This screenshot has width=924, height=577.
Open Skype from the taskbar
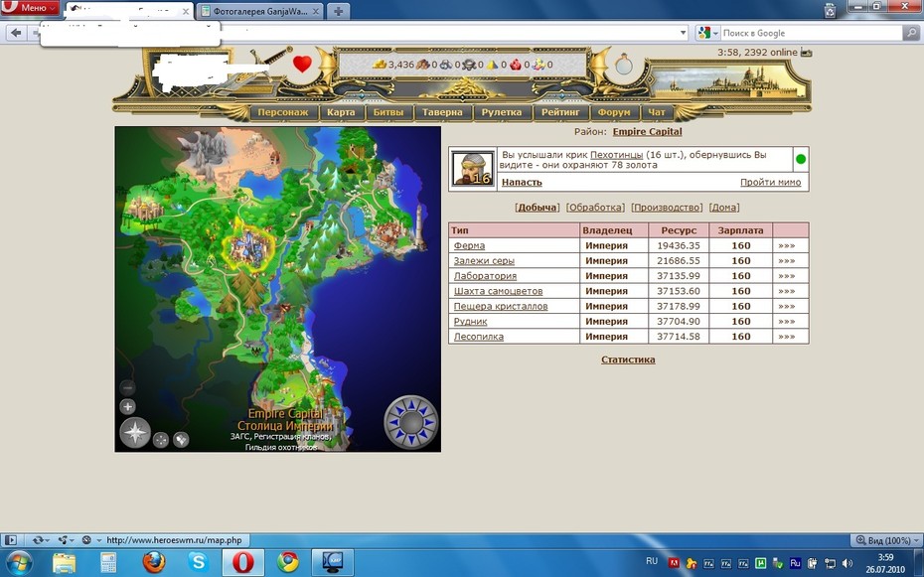(199, 562)
